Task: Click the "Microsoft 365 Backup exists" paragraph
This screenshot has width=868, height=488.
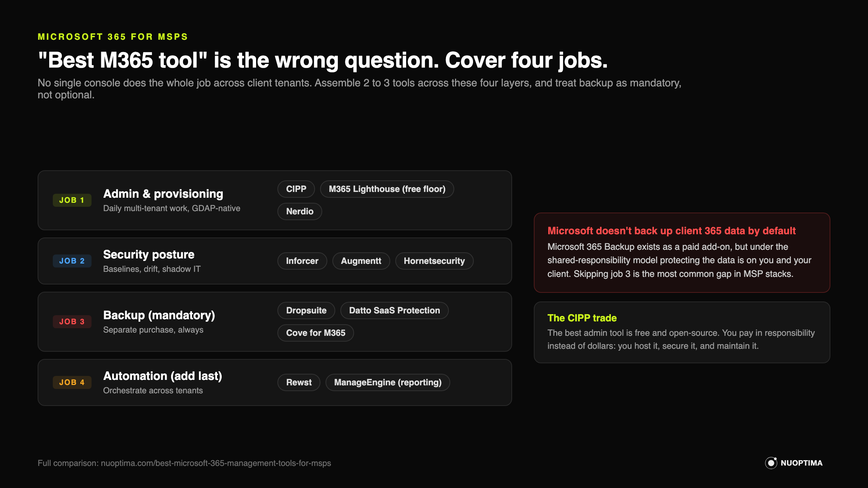Action: click(x=679, y=260)
